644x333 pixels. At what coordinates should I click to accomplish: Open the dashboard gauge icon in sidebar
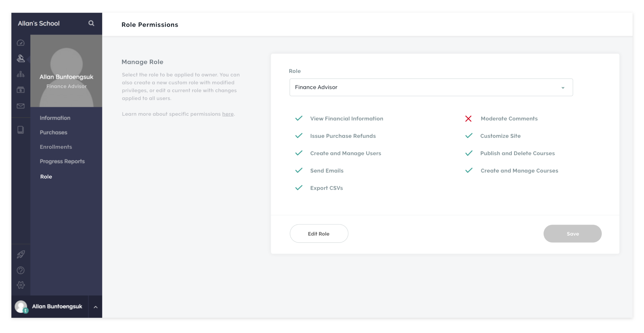point(21,43)
